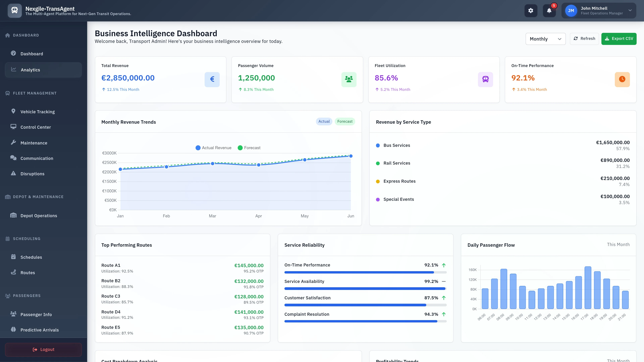
Task: Navigate to the Analytics section
Action: click(30, 70)
